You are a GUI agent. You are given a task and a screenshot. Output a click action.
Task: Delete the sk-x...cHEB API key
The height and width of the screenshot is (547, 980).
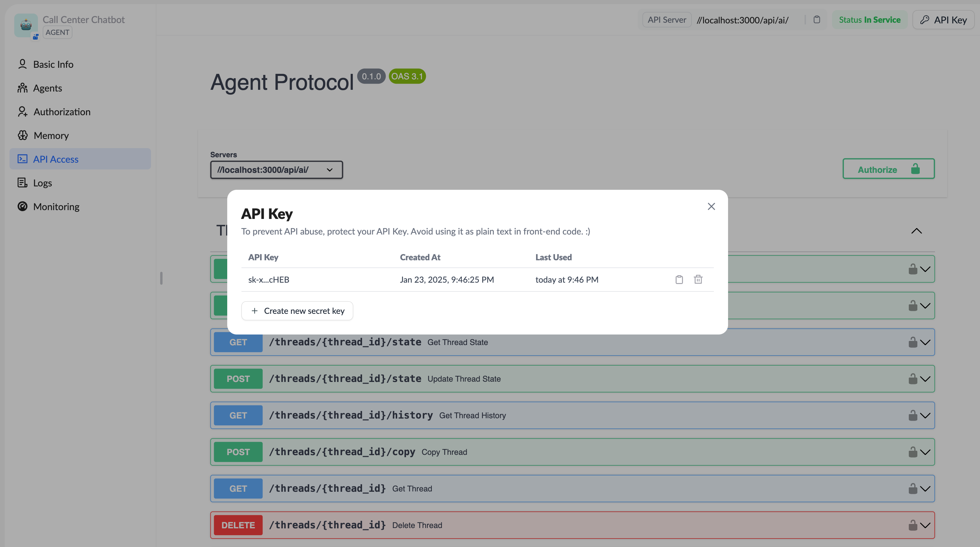coord(698,280)
